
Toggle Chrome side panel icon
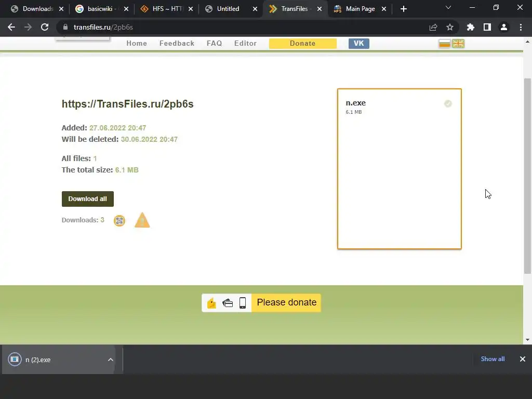coord(487,27)
